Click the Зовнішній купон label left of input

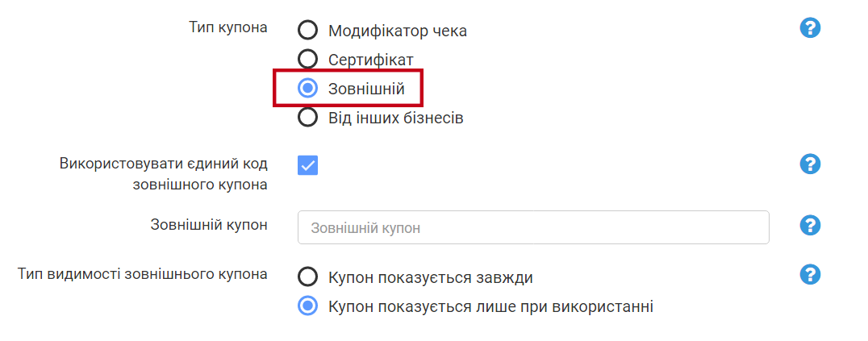coord(209,224)
